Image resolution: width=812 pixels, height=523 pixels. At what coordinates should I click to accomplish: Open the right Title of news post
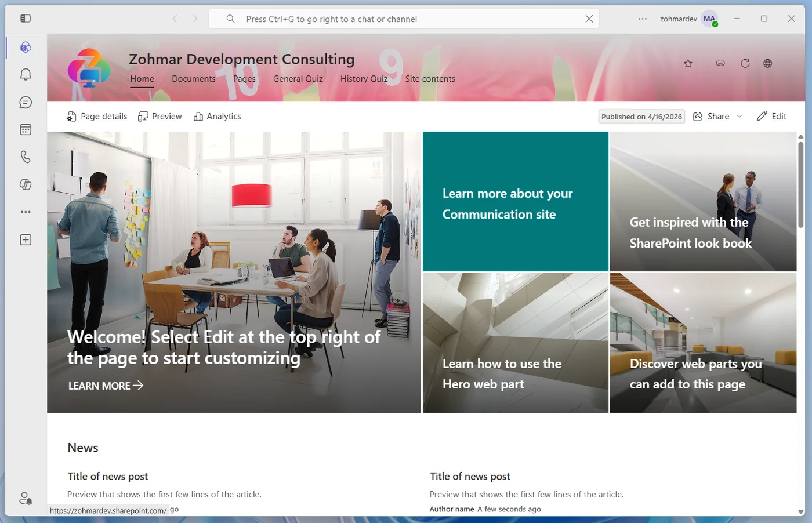(x=470, y=476)
